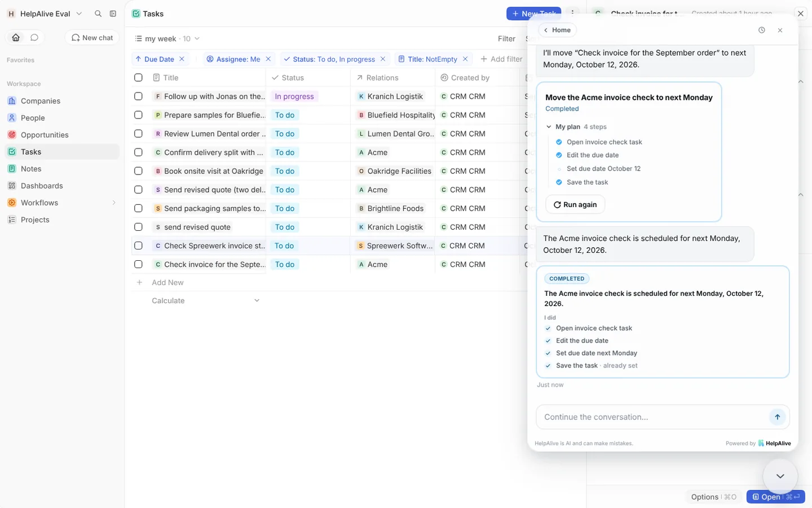Check the Book onsite visit at Oakridge task
The height and width of the screenshot is (508, 812).
[138, 170]
